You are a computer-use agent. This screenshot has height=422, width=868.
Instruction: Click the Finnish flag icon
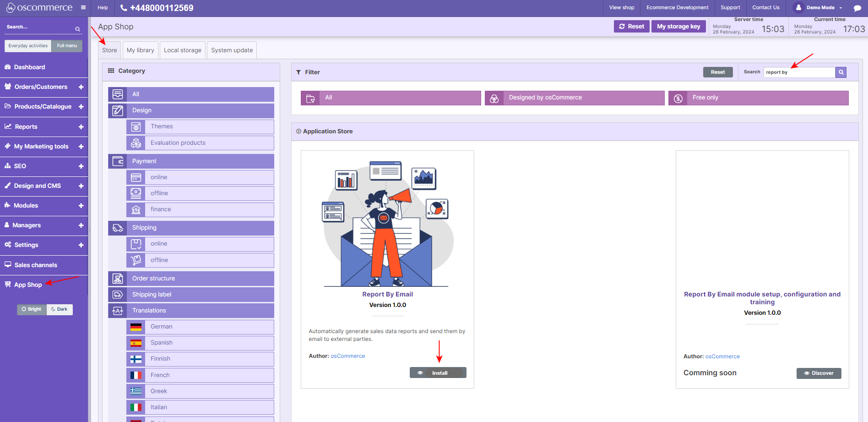tap(136, 359)
